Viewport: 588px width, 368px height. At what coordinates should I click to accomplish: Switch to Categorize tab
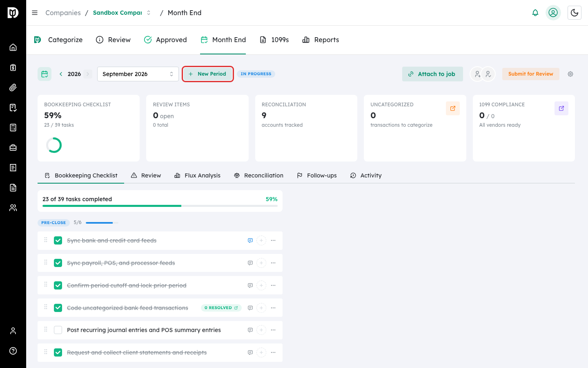coord(58,40)
